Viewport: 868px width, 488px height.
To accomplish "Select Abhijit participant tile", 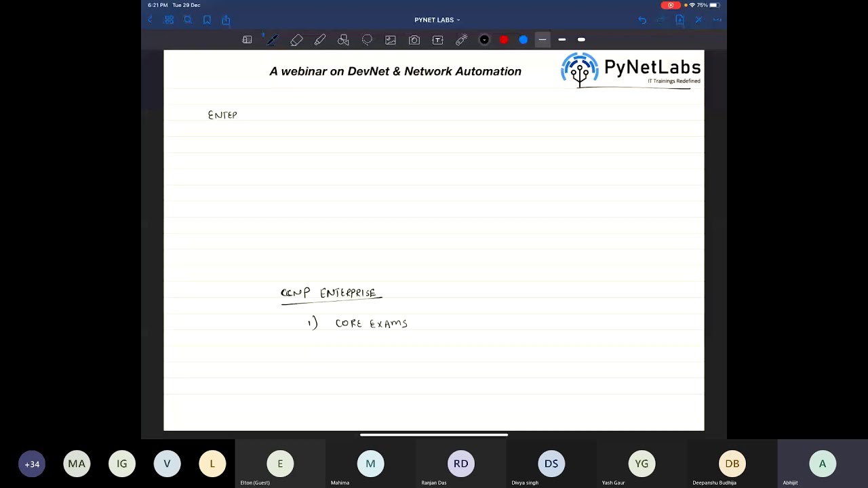I will click(823, 464).
